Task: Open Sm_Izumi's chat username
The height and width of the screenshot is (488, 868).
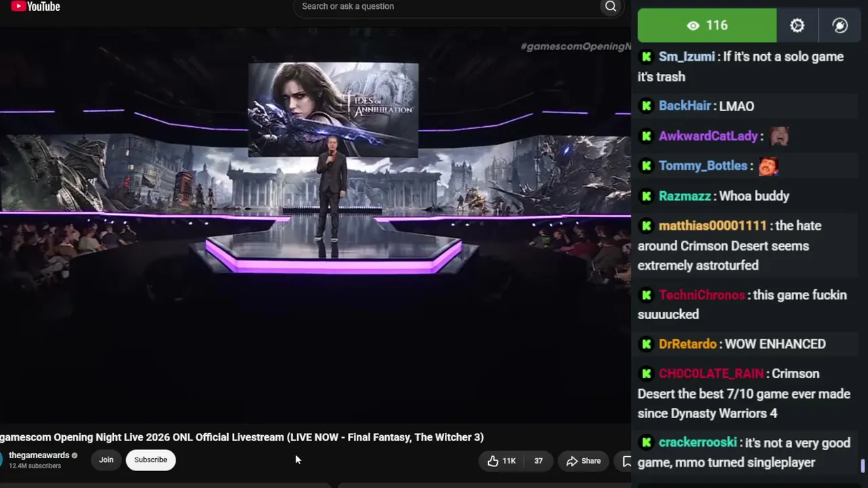Action: 687,57
